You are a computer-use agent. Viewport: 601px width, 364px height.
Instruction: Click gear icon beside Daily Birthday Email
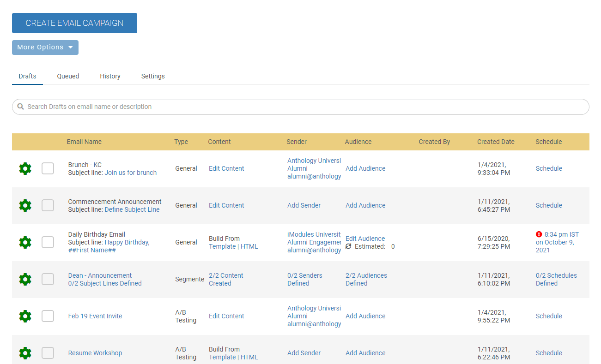click(x=25, y=243)
